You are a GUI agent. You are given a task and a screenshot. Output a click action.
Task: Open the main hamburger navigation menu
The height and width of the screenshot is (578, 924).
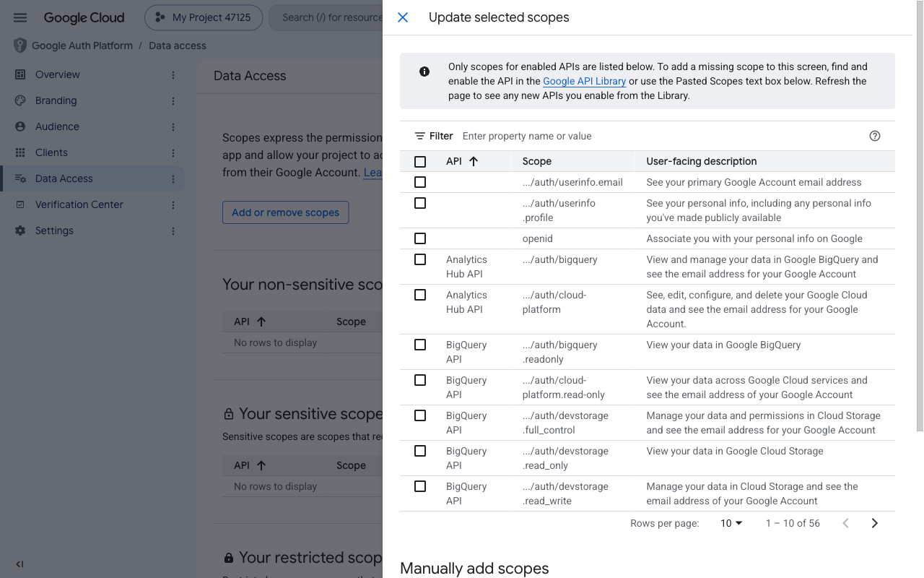(x=20, y=17)
